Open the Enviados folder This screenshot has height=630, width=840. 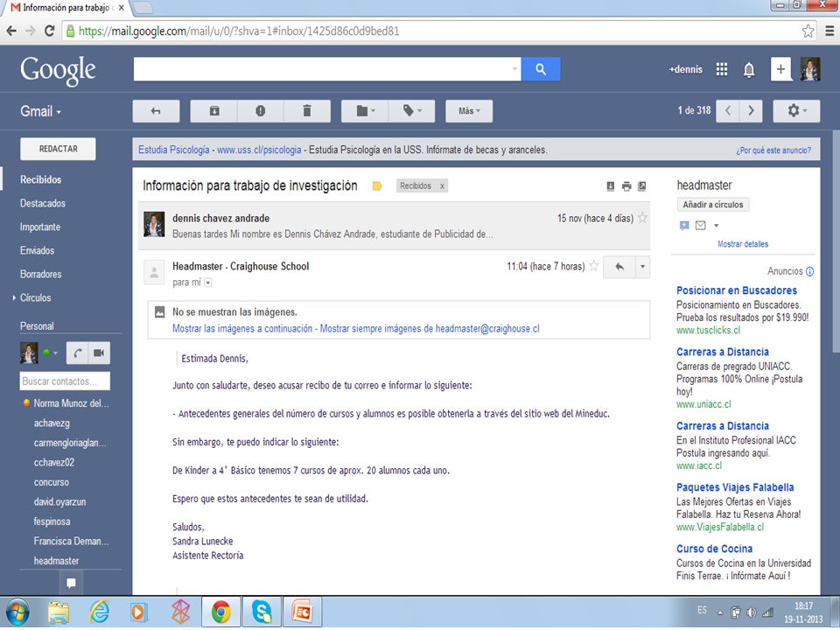click(x=37, y=250)
